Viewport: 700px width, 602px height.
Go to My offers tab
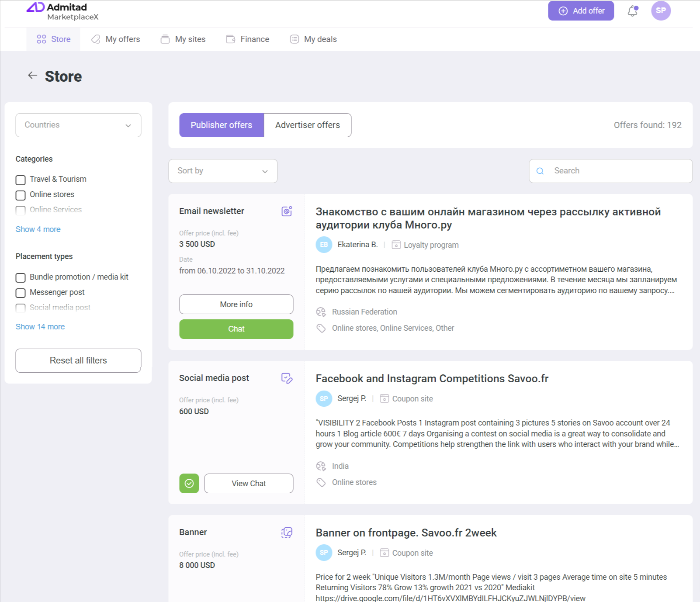pyautogui.click(x=115, y=39)
